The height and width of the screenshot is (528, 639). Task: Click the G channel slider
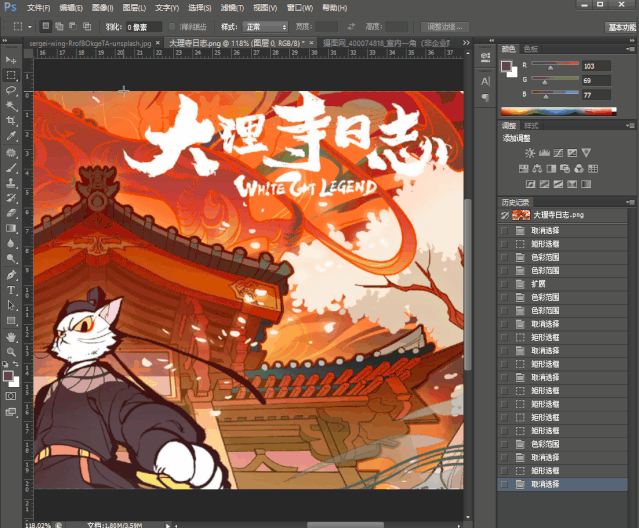[555, 80]
